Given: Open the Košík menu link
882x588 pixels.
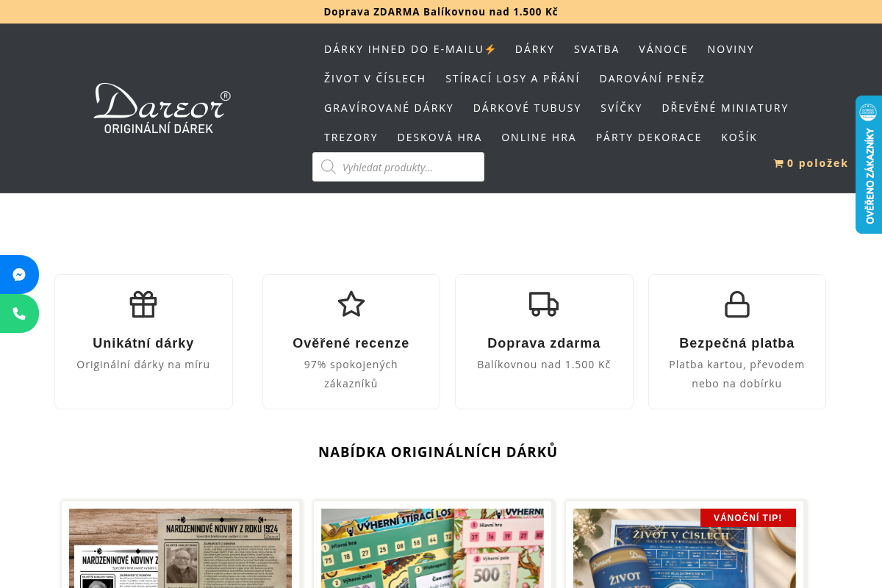Looking at the screenshot, I should pyautogui.click(x=739, y=137).
